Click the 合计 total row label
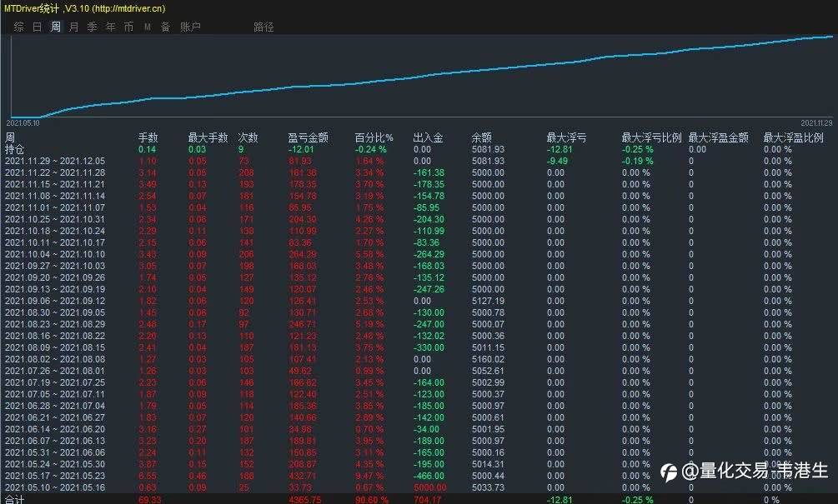Image resolution: width=838 pixels, height=504 pixels. click(14, 500)
